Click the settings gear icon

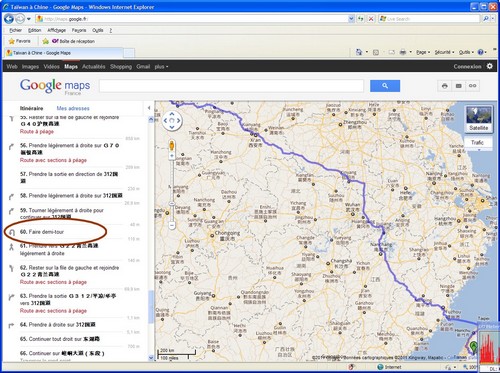[489, 66]
